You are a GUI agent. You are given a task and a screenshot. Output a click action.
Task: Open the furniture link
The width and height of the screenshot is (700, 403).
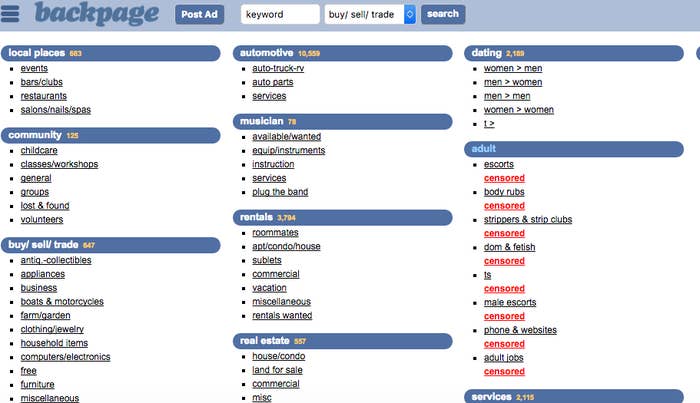(37, 385)
